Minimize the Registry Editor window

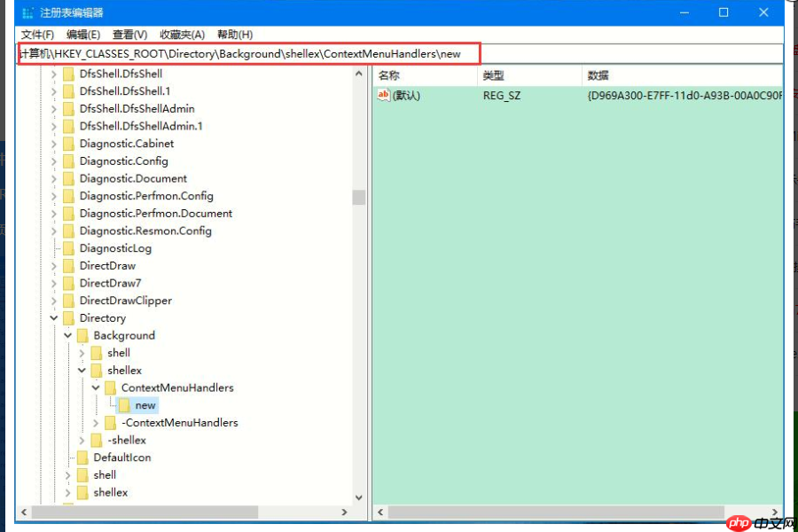[685, 12]
